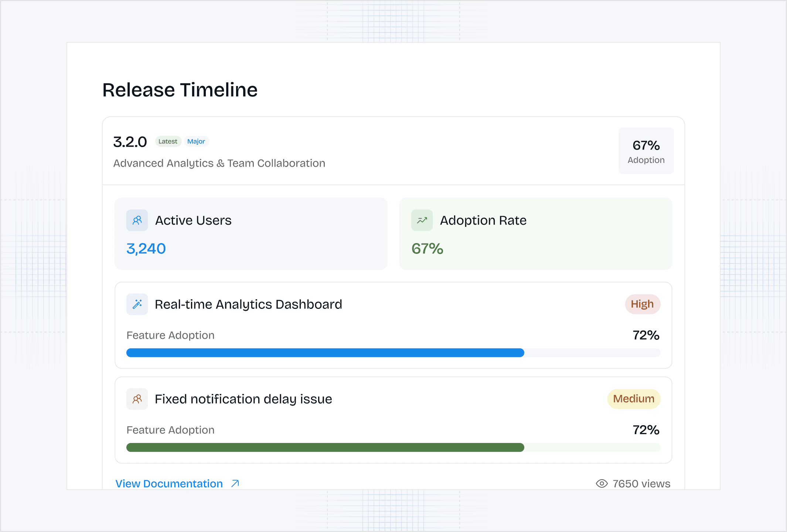Click the users icon beside notification delay fix

click(137, 399)
